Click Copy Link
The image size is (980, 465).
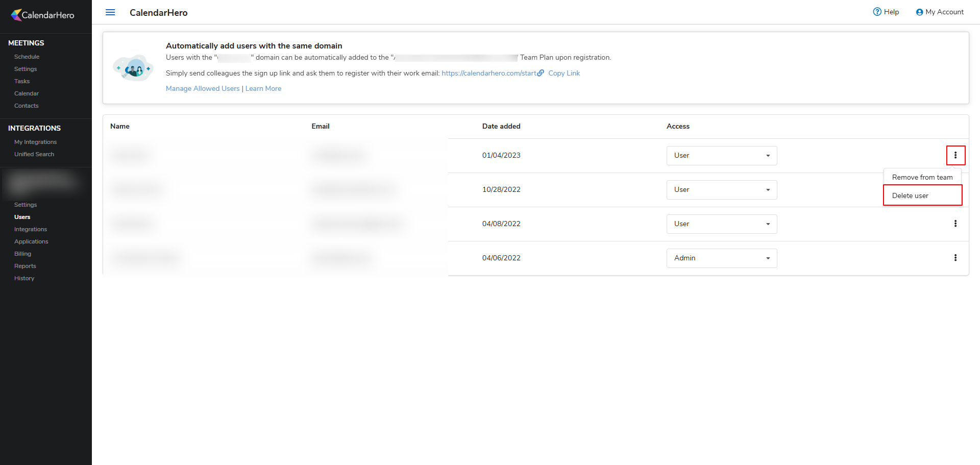coord(564,73)
